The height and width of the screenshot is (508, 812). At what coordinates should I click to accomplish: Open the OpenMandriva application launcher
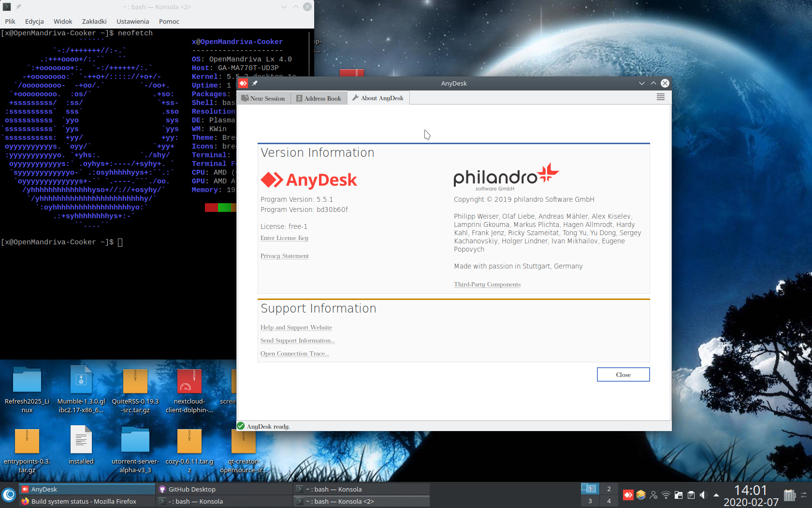pos(9,495)
